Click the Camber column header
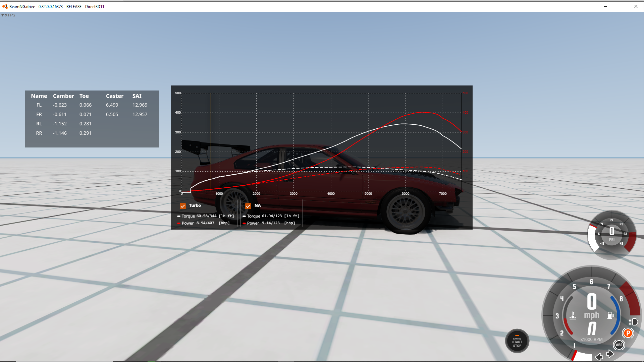This screenshot has height=362, width=644. 63,96
